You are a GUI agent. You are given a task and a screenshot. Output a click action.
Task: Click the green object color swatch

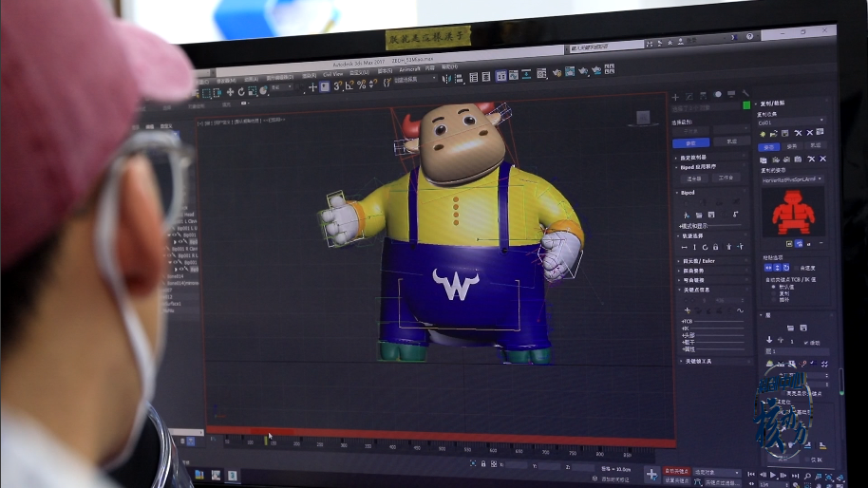[x=746, y=105]
